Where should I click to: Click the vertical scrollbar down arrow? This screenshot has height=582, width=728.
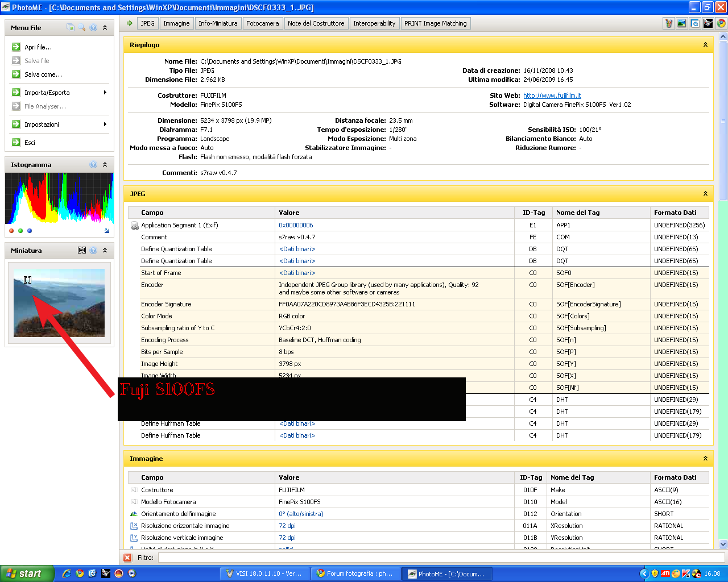pyautogui.click(x=723, y=544)
